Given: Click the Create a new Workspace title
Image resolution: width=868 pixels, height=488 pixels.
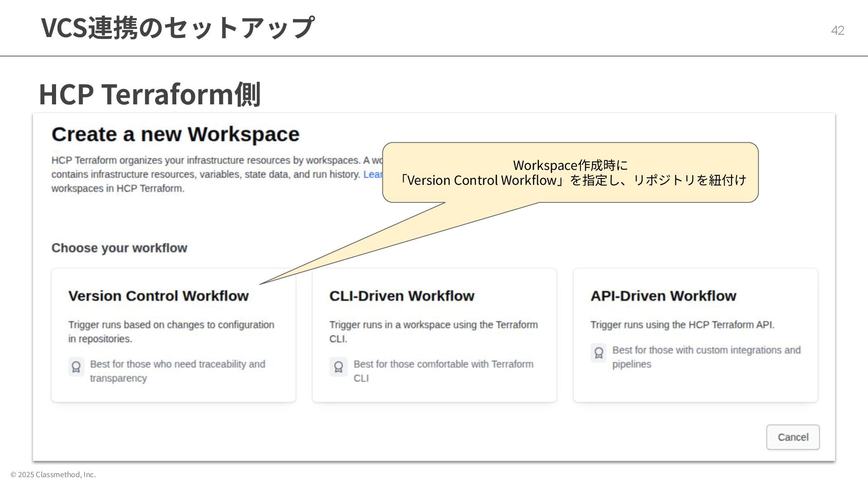Looking at the screenshot, I should 175,134.
